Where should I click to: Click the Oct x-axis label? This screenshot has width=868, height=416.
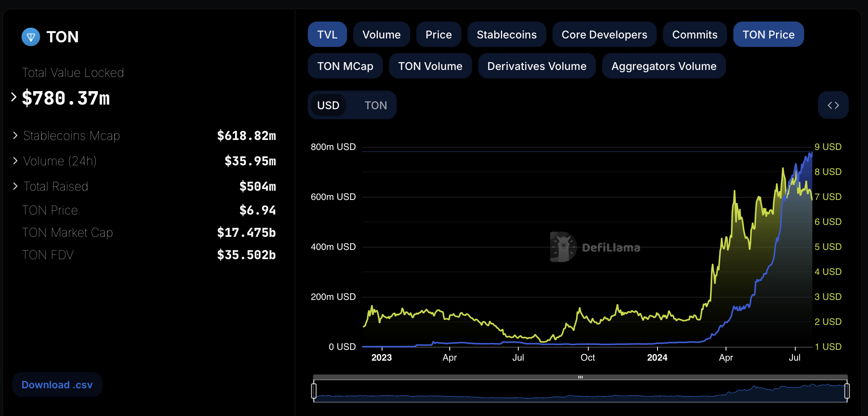coord(588,358)
